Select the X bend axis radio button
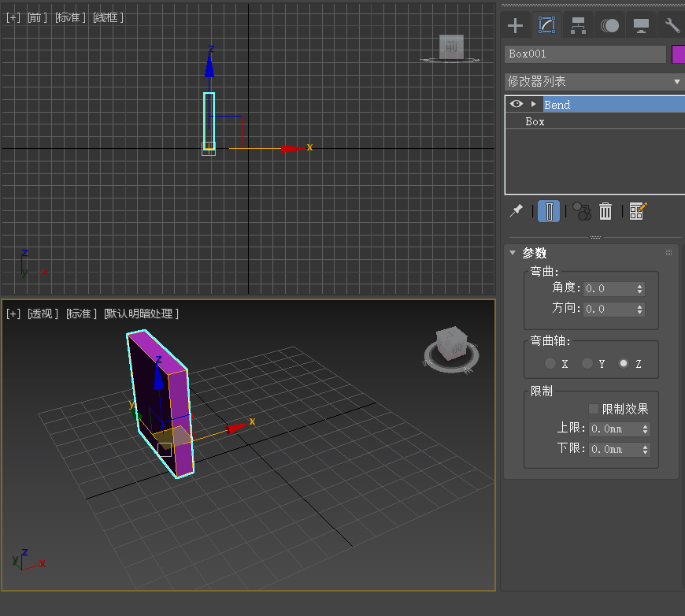 [x=550, y=364]
